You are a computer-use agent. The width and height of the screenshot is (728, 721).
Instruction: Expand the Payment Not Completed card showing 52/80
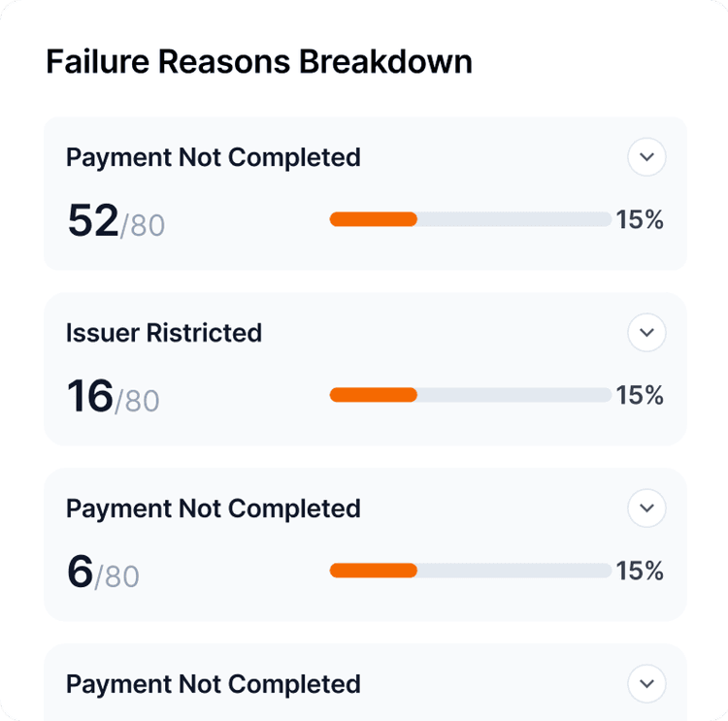coord(646,157)
